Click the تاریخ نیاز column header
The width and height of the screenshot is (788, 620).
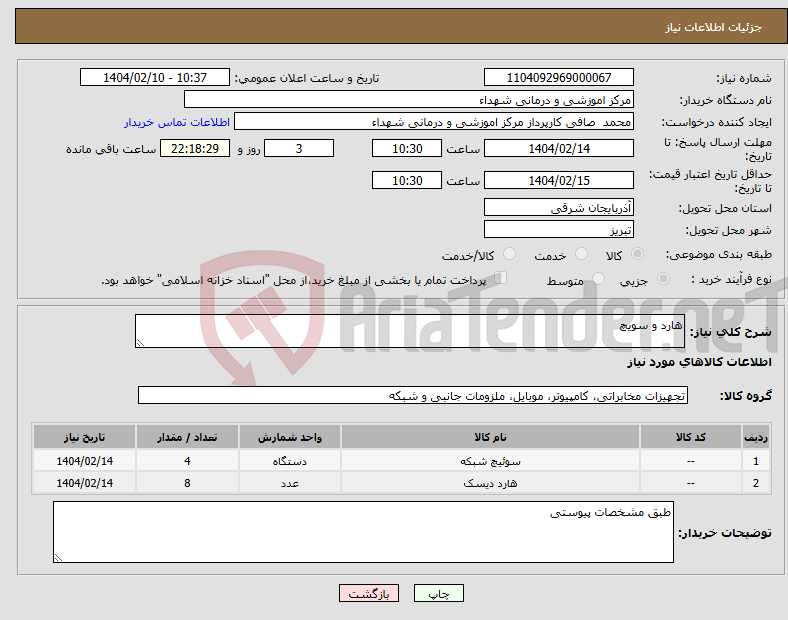pyautogui.click(x=84, y=437)
